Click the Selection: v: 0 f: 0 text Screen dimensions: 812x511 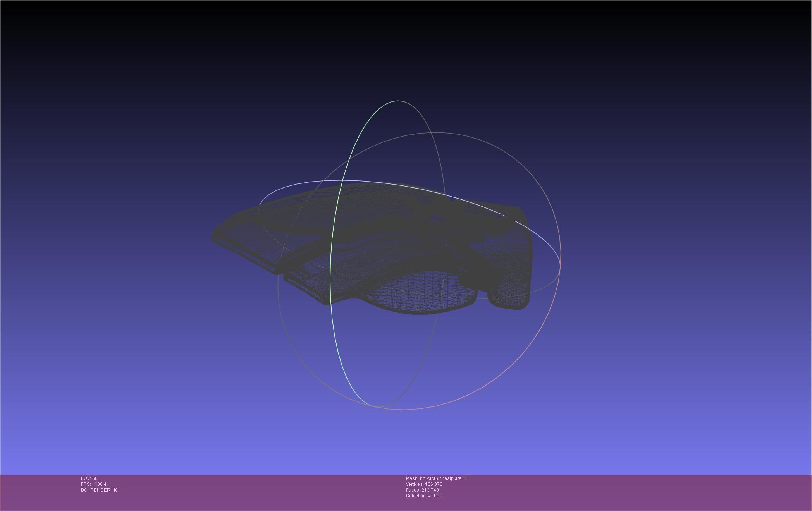click(424, 496)
